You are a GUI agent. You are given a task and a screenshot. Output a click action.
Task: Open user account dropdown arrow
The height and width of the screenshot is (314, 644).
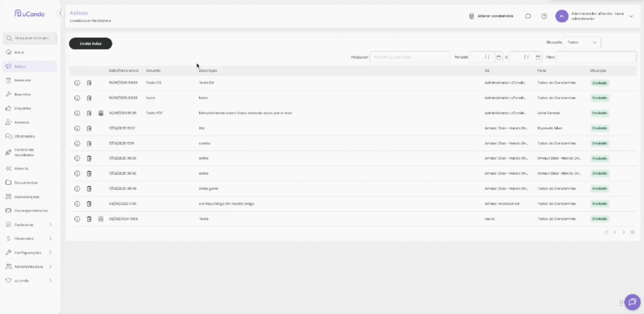click(631, 16)
